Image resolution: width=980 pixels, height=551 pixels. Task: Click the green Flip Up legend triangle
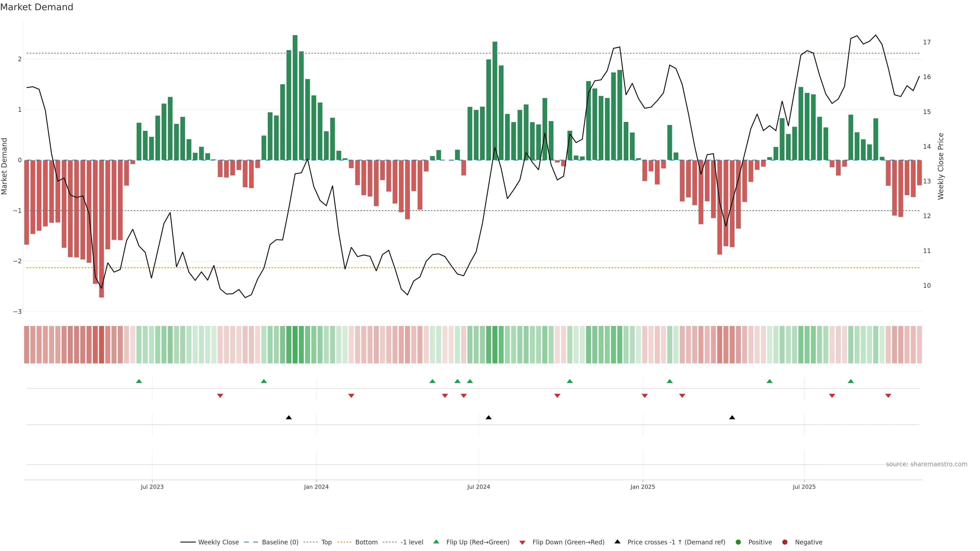(x=436, y=542)
